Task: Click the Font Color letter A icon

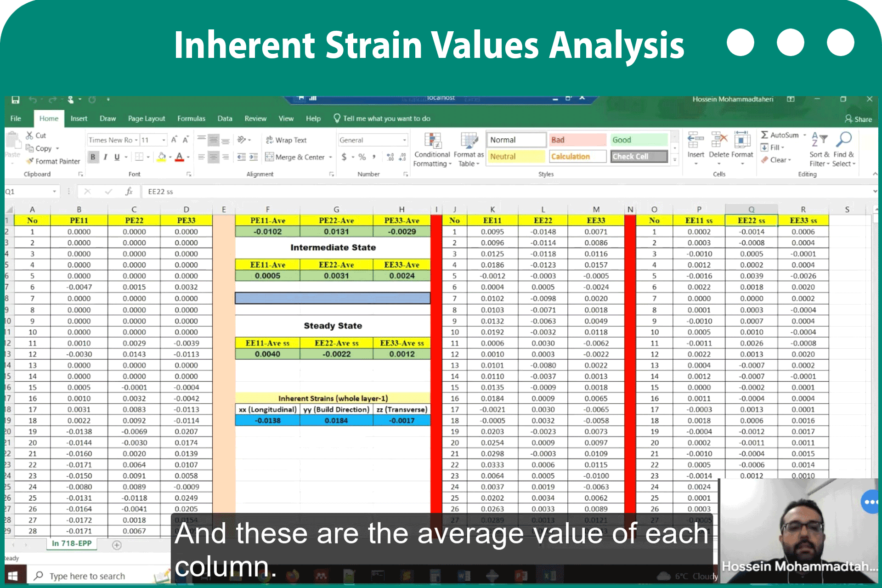Action: pos(180,157)
